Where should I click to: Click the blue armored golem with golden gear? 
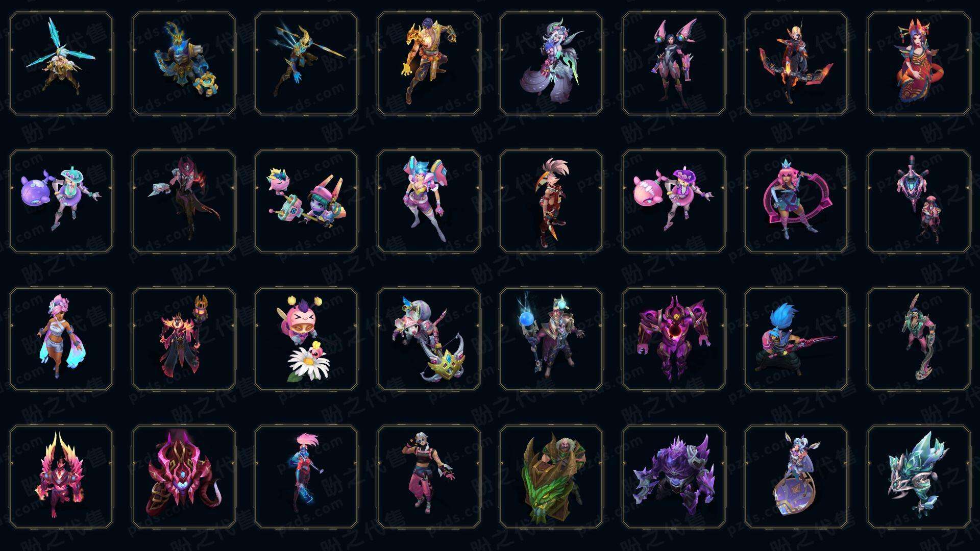click(x=184, y=64)
